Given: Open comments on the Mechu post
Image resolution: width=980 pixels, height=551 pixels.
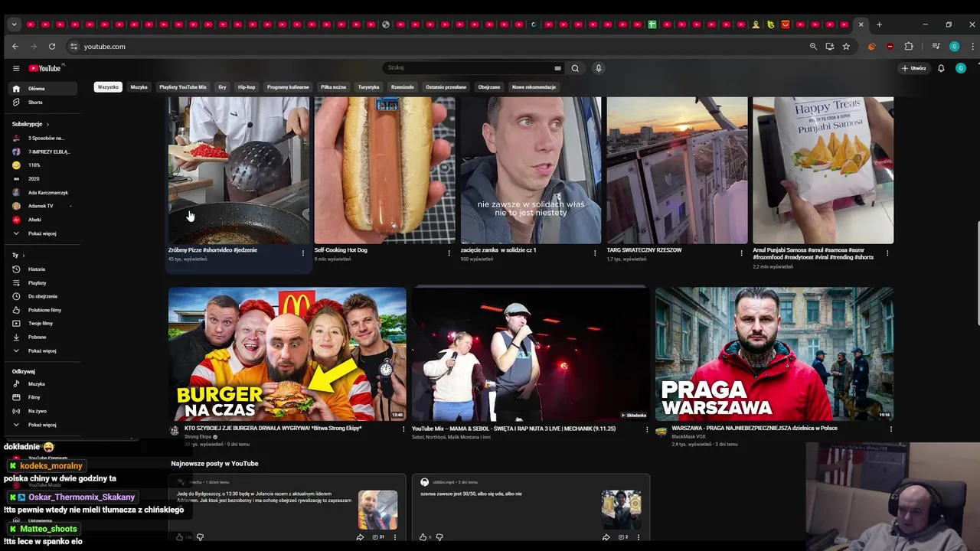Looking at the screenshot, I should pos(377,537).
